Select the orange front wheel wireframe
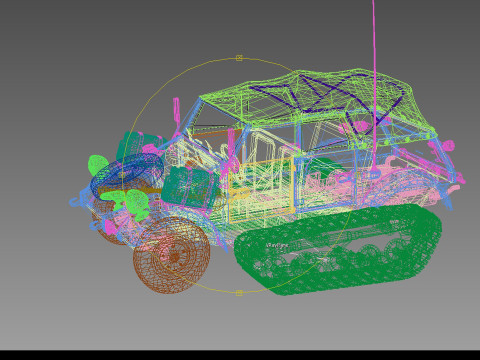480x360 pixels. [x=172, y=255]
